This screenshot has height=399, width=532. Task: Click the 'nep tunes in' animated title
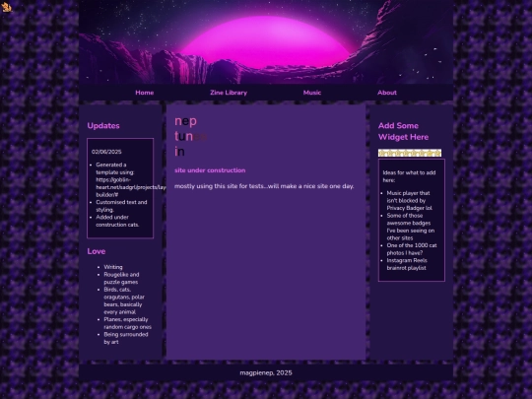click(x=191, y=136)
